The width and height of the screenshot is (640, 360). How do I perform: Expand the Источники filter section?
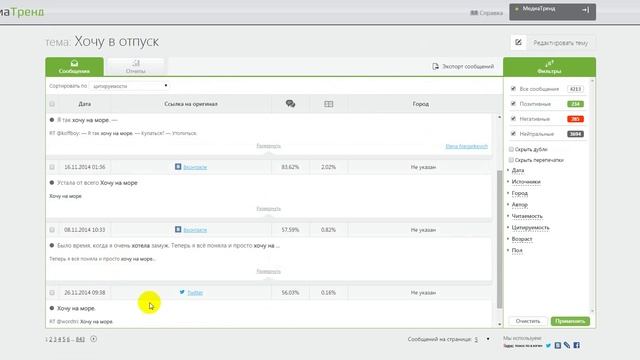526,182
